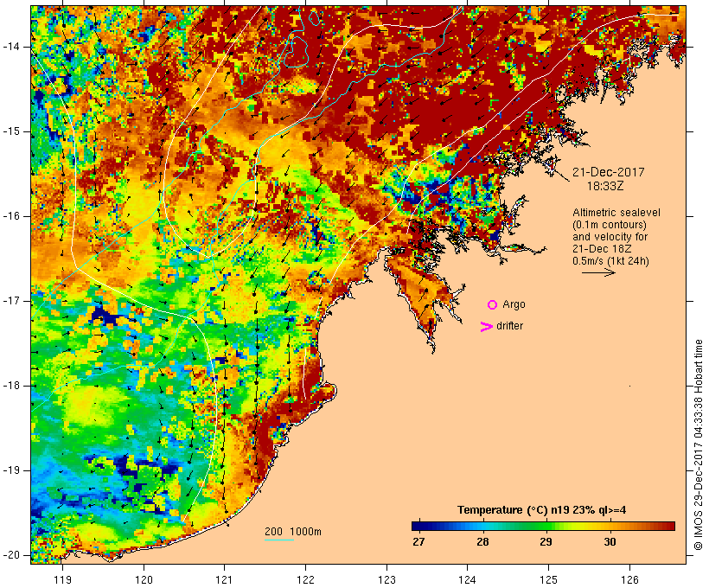Click 'and velocity for' text
This screenshot has width=709, height=588.
[x=610, y=237]
